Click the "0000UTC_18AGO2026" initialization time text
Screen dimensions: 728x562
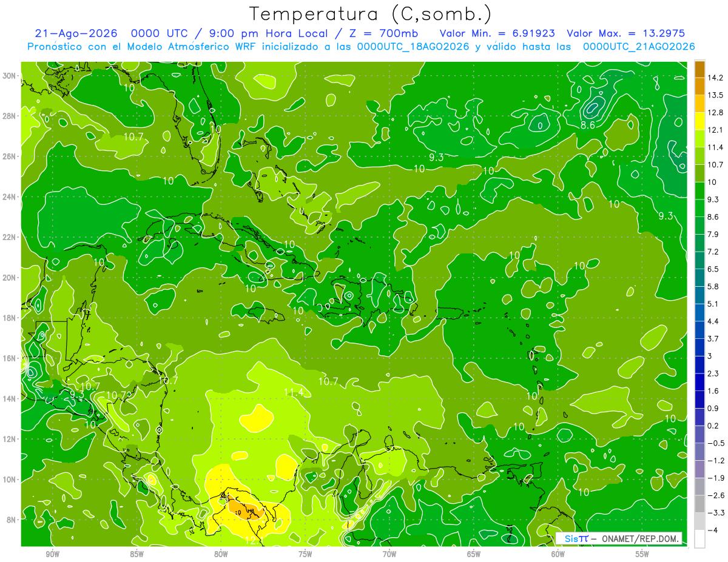413,47
